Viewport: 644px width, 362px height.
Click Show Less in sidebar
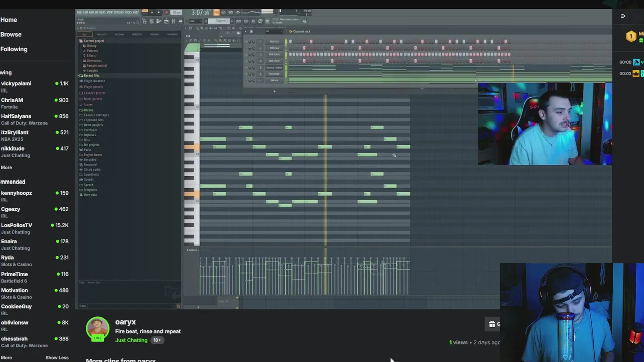57,358
